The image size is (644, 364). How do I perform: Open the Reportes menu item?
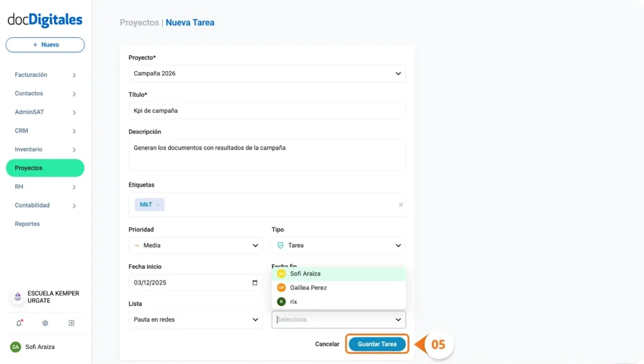tap(27, 224)
